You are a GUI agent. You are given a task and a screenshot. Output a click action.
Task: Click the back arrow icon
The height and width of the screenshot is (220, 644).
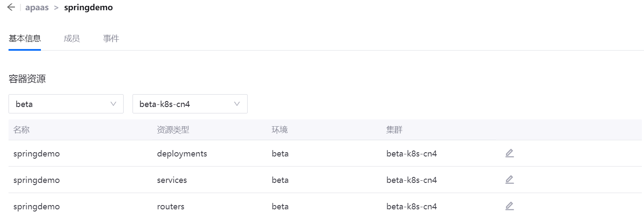11,7
